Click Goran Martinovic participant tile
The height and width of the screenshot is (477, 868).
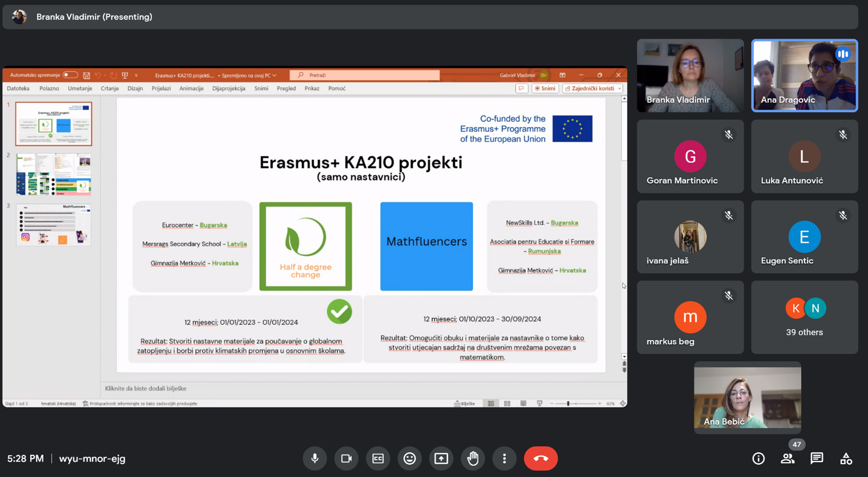[x=690, y=156]
